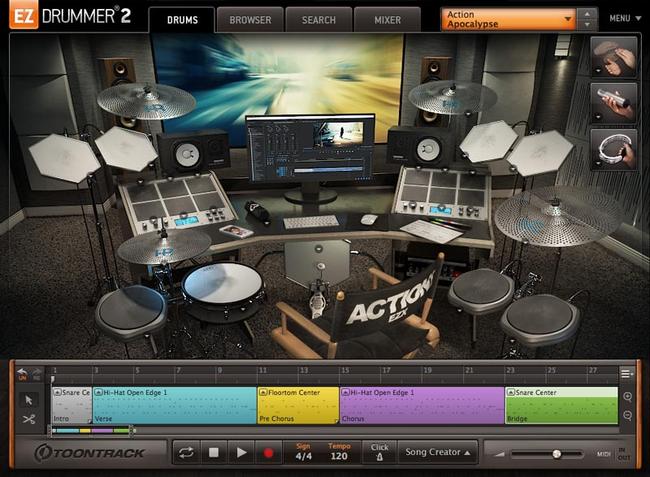Open the MENU dropdown
650x477 pixels.
pyautogui.click(x=625, y=18)
